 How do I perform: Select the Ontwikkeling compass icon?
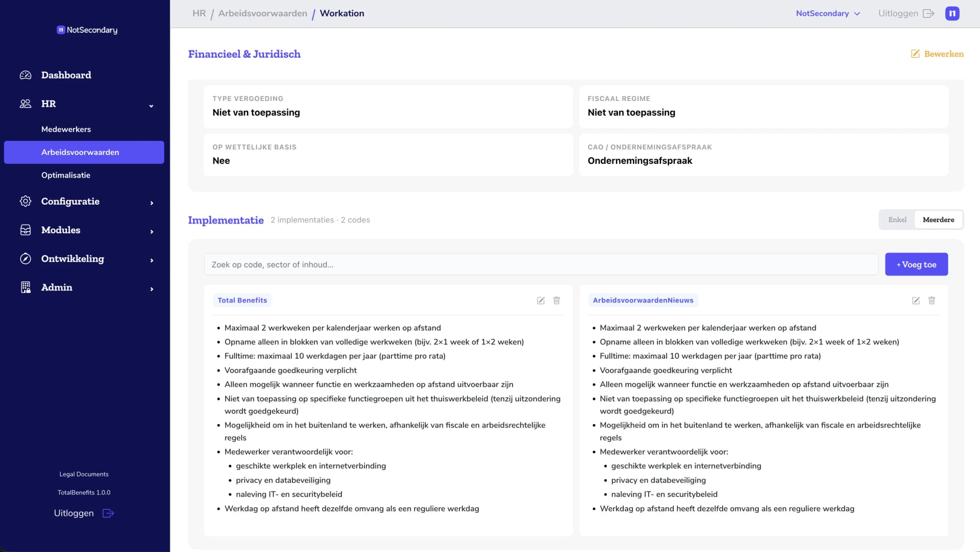25,259
